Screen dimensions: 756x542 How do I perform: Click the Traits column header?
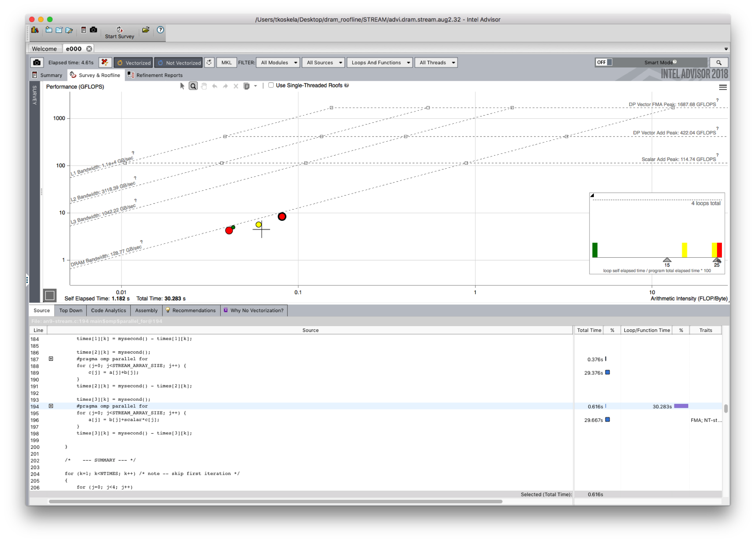coord(705,330)
